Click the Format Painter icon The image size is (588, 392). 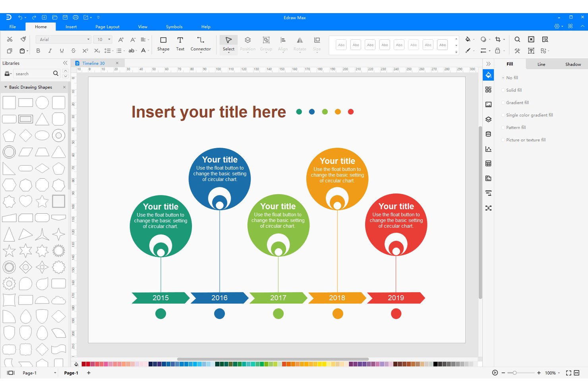pyautogui.click(x=23, y=39)
